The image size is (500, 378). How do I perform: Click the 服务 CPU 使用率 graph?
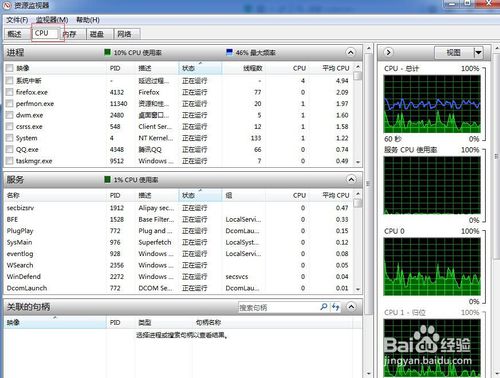pos(432,185)
